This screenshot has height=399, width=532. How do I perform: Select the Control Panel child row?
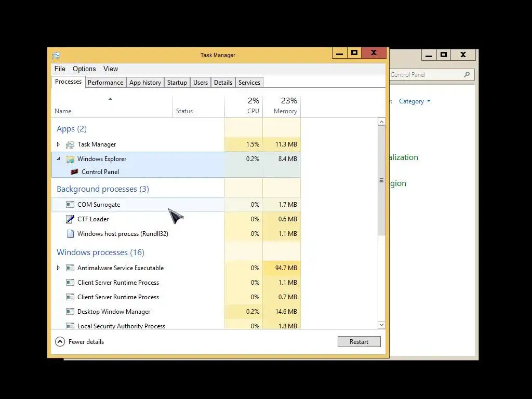click(x=176, y=171)
